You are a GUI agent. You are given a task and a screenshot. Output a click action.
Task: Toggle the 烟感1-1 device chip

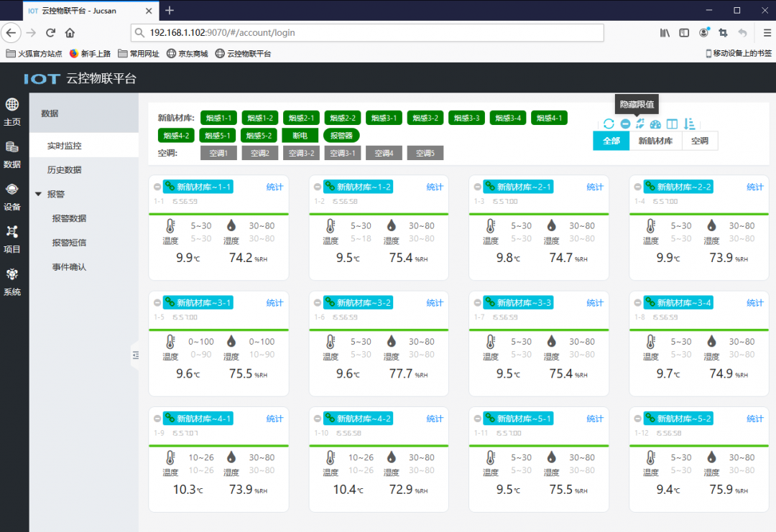click(218, 118)
